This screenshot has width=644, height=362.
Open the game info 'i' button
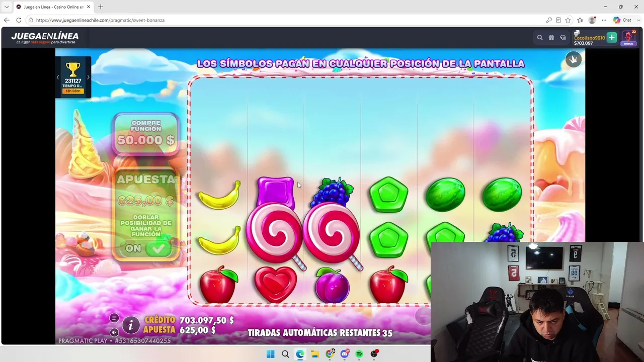tap(131, 325)
